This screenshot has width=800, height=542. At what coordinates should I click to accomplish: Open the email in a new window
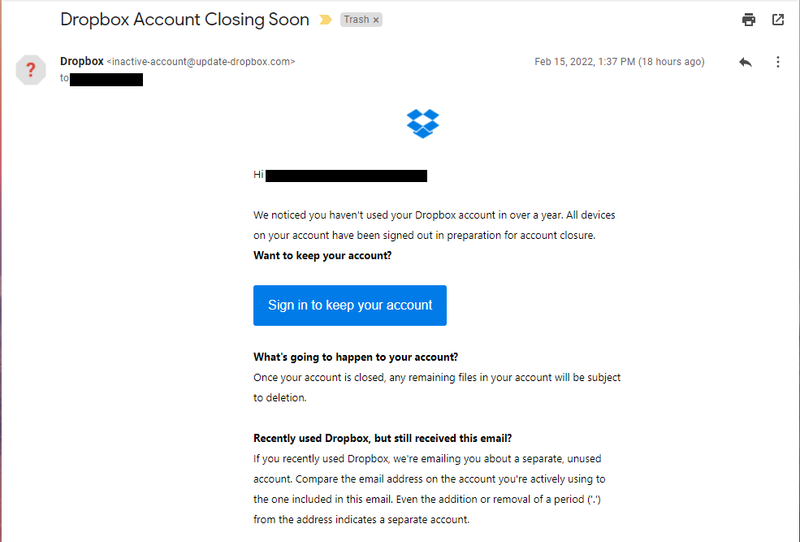click(x=778, y=19)
